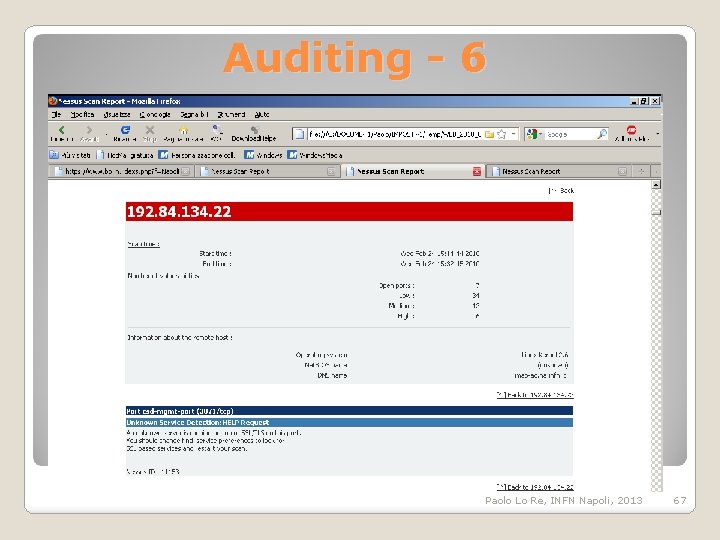Open the Adblock Plus dropdown arrow
720x540 pixels.
(658, 134)
